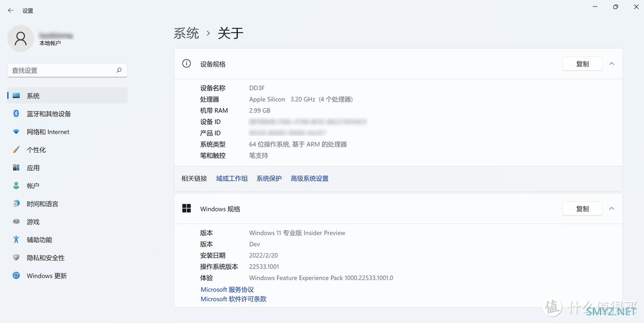The height and width of the screenshot is (323, 644).
Task: Restore down the Settings window
Action: pyautogui.click(x=615, y=7)
